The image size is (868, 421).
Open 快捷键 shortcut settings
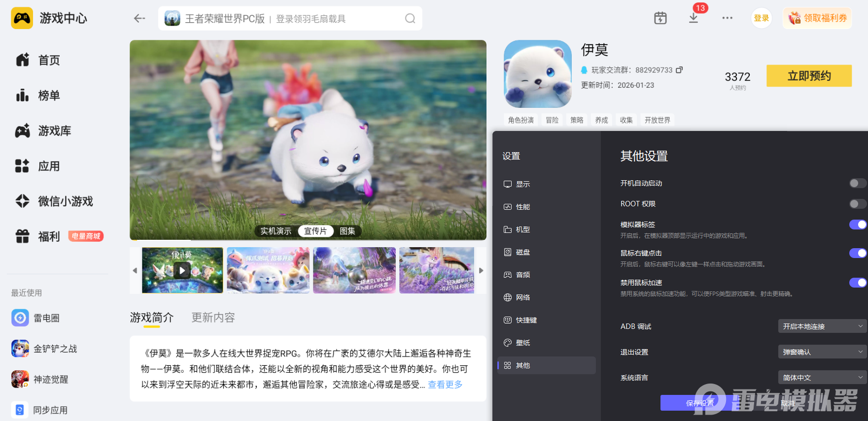547,320
